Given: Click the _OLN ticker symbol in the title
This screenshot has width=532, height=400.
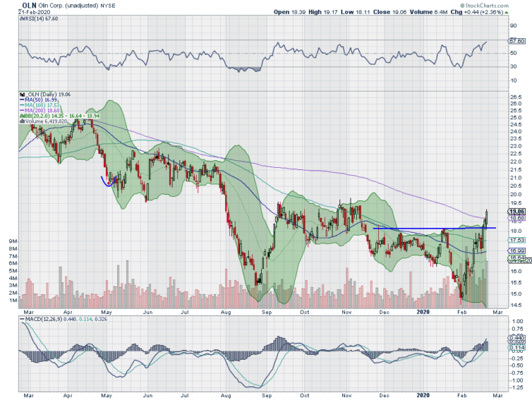Looking at the screenshot, I should point(27,6).
